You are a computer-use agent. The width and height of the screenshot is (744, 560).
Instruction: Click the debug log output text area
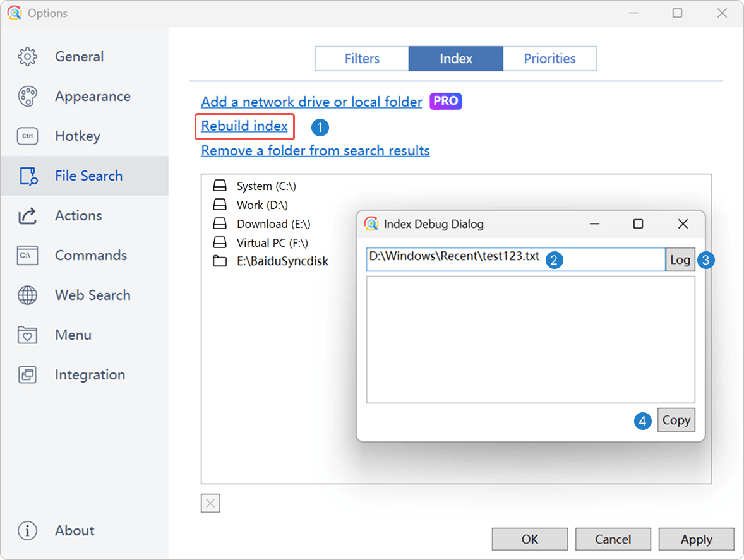(x=531, y=340)
